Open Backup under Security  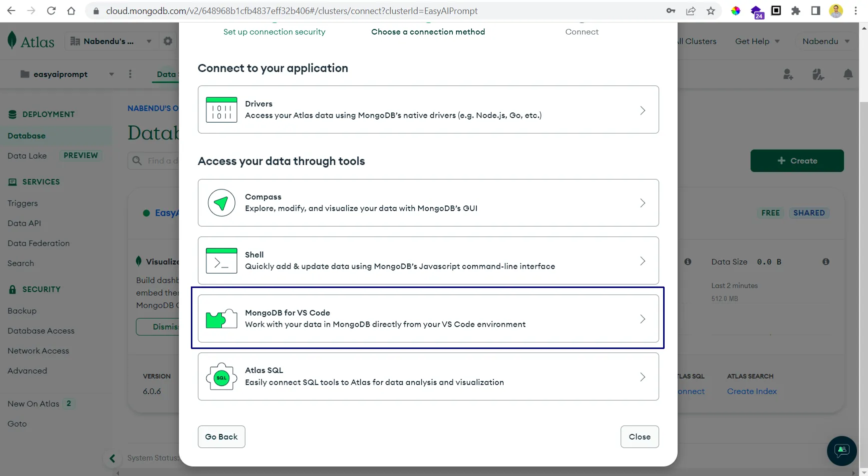[22, 310]
